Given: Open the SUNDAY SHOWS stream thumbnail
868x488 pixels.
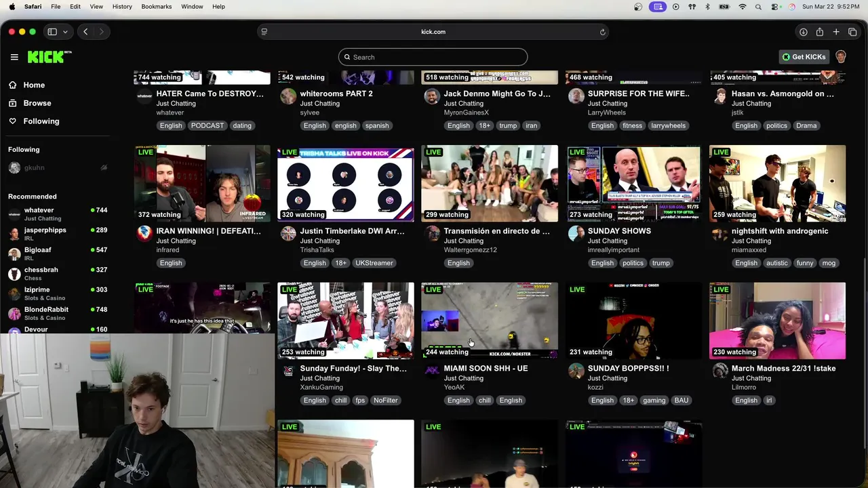Looking at the screenshot, I should point(633,184).
